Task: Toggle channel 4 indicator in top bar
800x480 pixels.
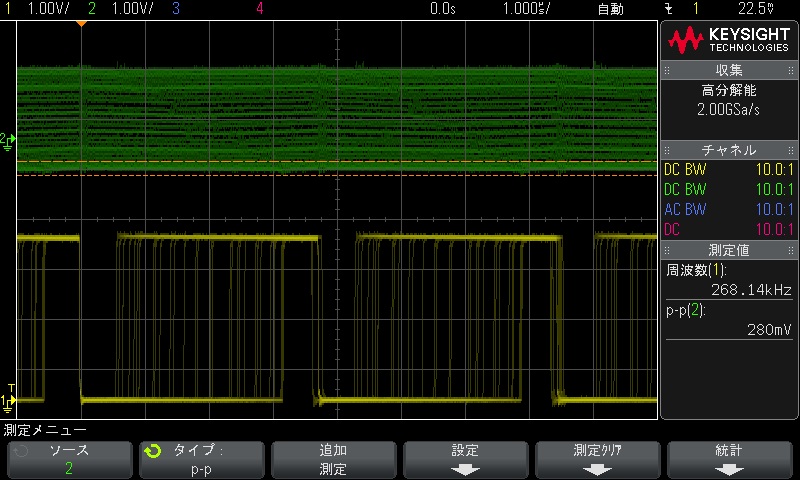Action: click(260, 9)
